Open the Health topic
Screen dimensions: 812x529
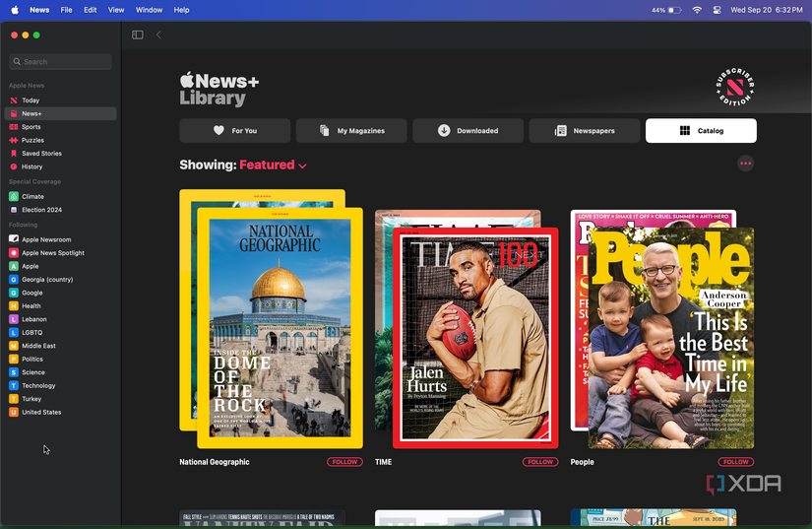(x=61, y=305)
